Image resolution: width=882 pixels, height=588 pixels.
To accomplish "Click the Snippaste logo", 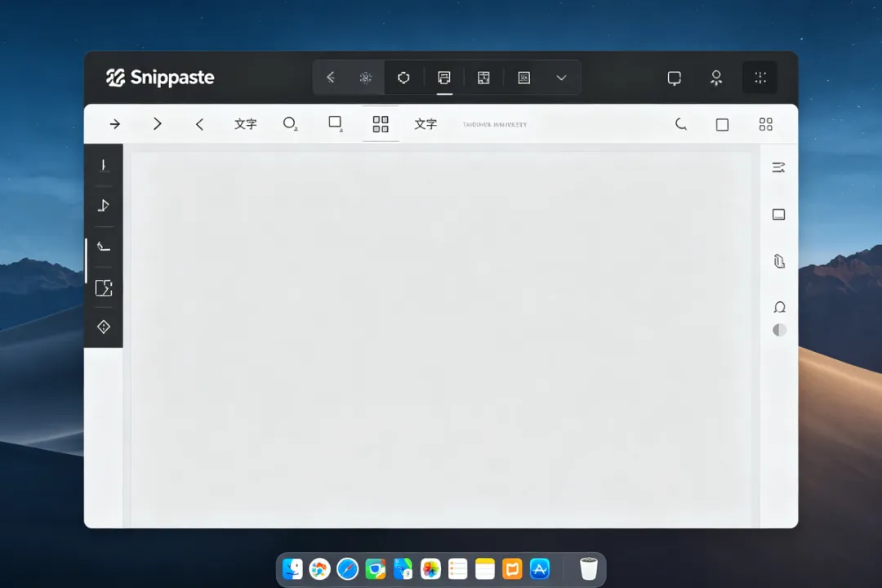I will (160, 78).
